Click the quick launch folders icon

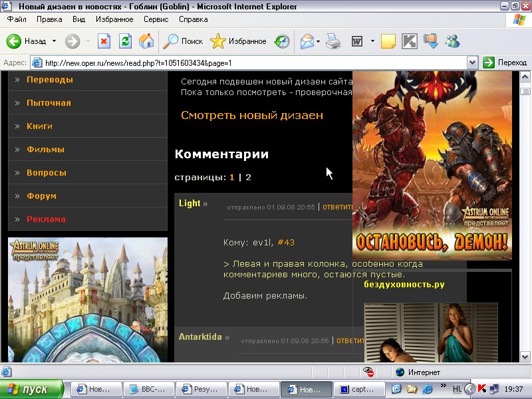coord(412,389)
